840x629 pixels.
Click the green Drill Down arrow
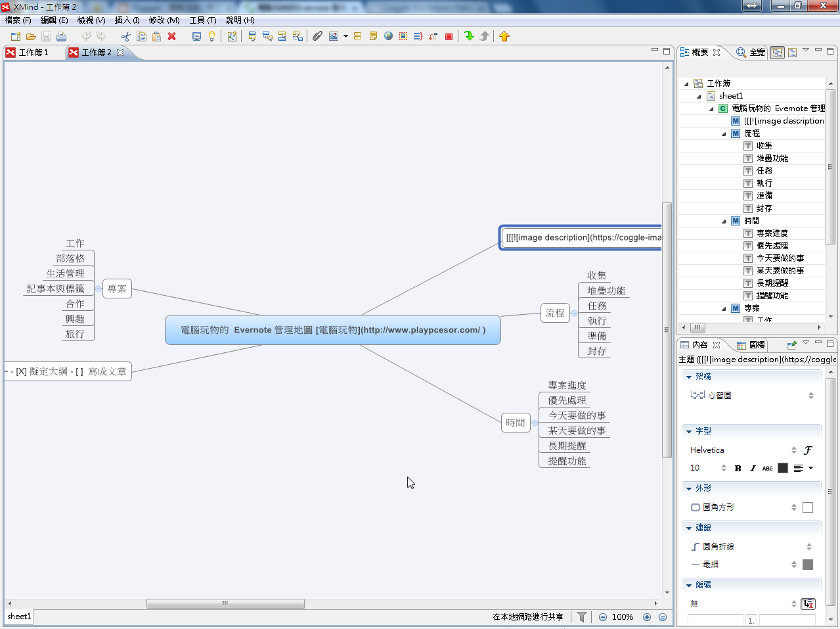coord(469,36)
